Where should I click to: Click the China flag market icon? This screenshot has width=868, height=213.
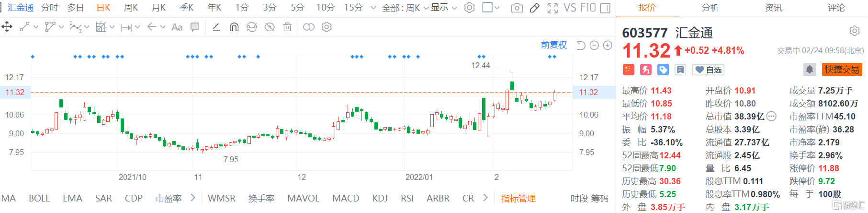pyautogui.click(x=628, y=70)
